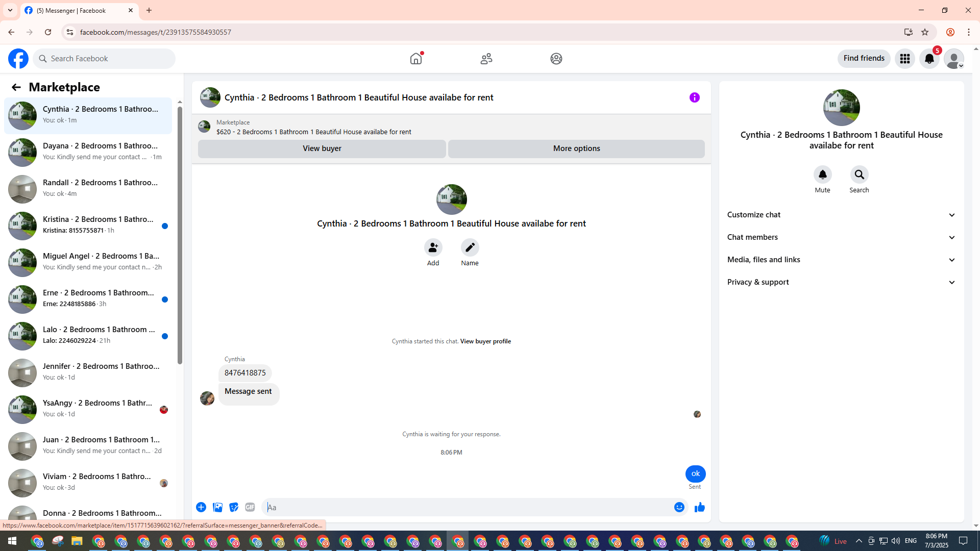Viewport: 980px width, 551px height.
Task: Click the View buyer button
Action: point(322,148)
